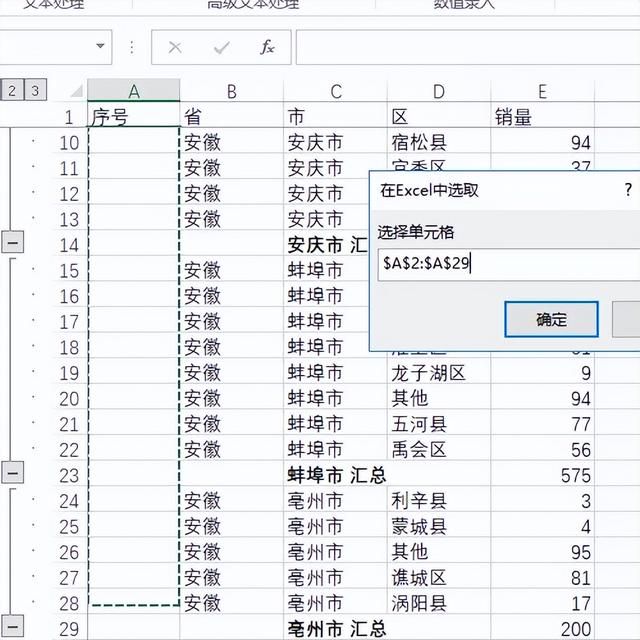Show outline level 2

pyautogui.click(x=12, y=90)
